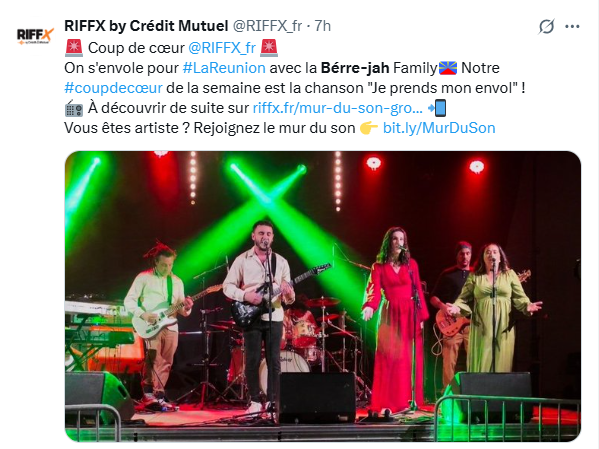Click the Réunion flag emoji after 'Family'
Viewport: 599px width, 449px height.
(448, 68)
